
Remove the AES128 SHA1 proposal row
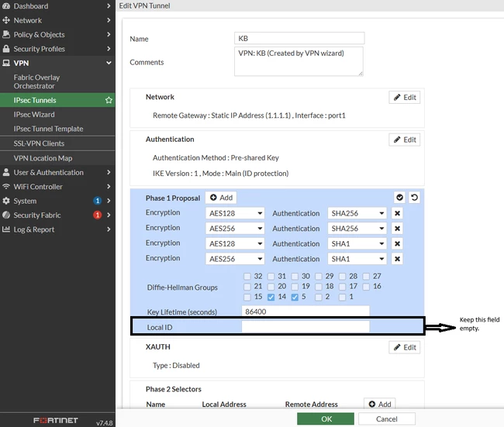pyautogui.click(x=397, y=243)
